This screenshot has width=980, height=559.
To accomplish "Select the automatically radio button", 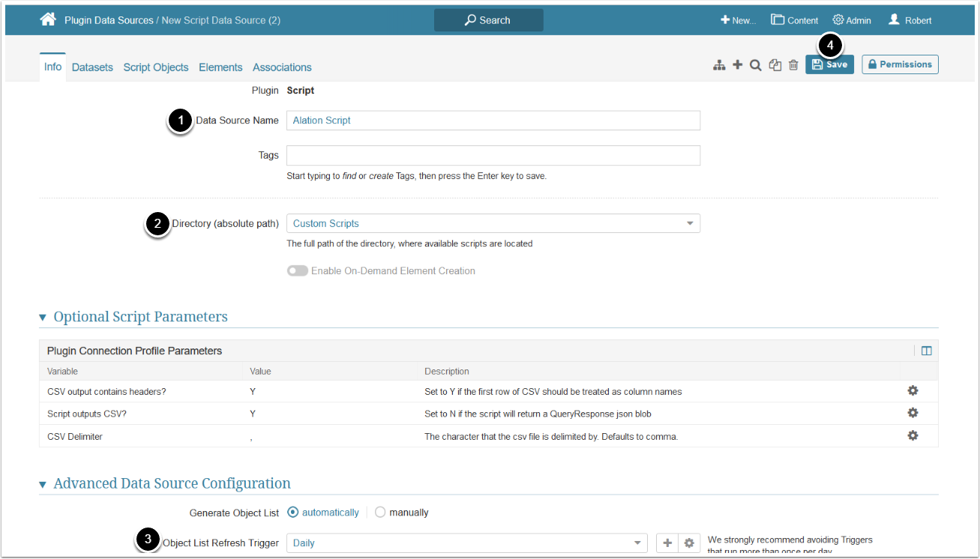I will point(293,513).
